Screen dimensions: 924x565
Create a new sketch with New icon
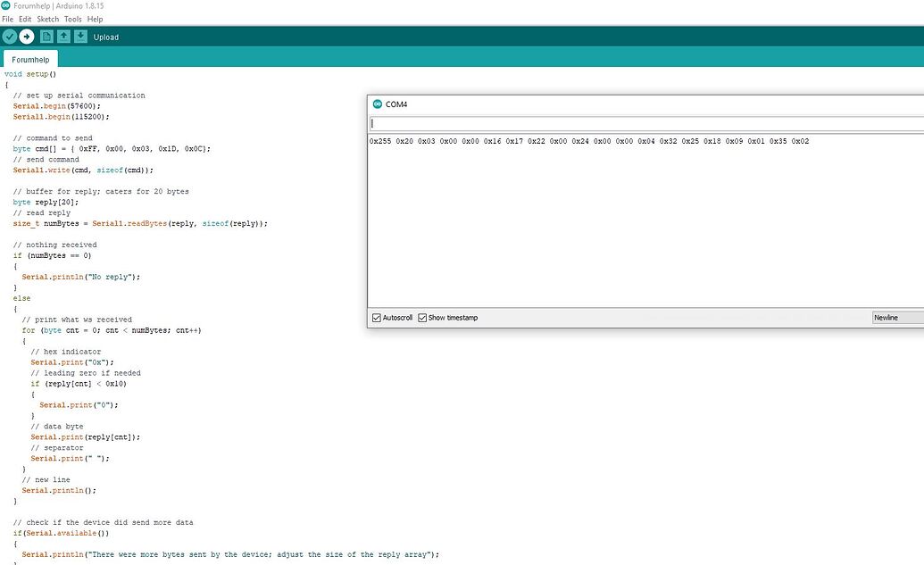pos(46,37)
